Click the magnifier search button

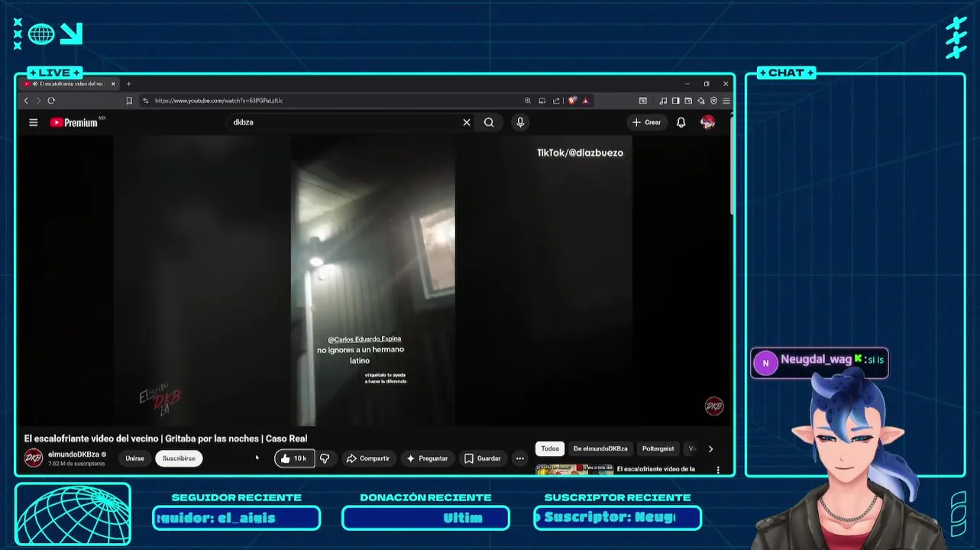point(489,122)
